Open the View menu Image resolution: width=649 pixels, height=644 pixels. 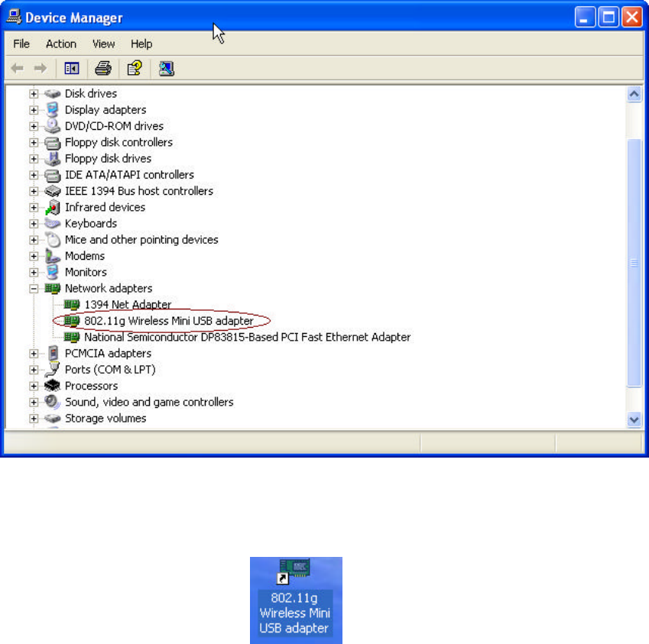[103, 44]
